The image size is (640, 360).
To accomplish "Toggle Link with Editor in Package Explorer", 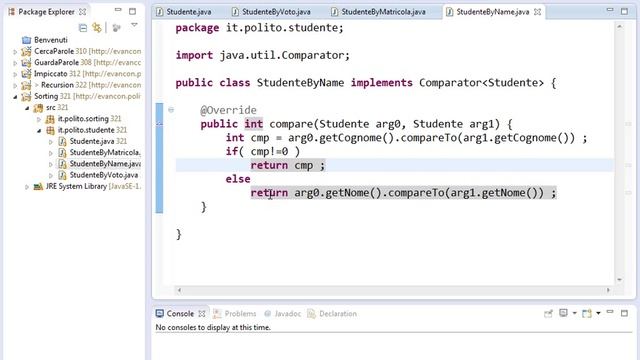I will [97, 27].
